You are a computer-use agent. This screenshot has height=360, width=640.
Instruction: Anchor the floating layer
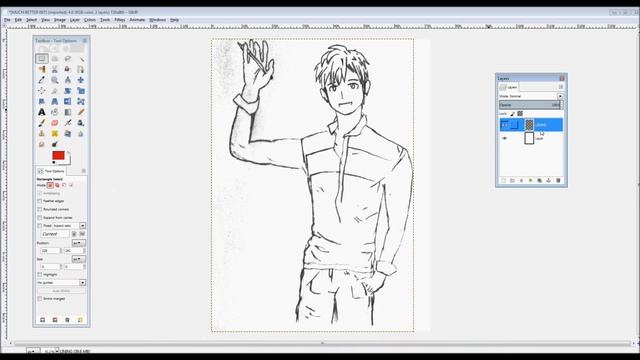pyautogui.click(x=549, y=180)
